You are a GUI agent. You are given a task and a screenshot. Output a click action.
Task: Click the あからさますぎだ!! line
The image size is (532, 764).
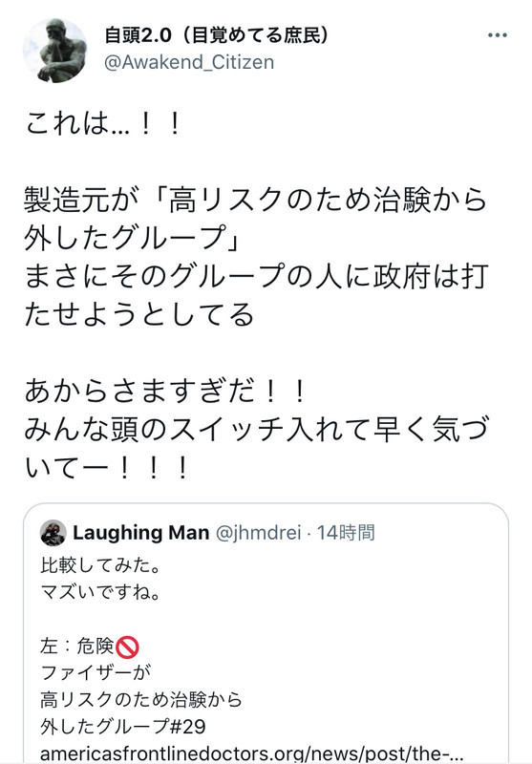pyautogui.click(x=165, y=392)
